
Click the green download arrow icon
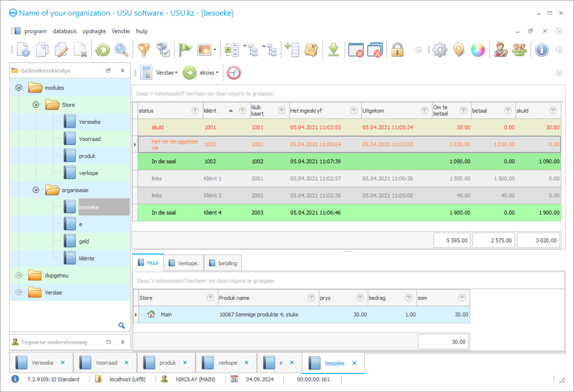click(x=334, y=50)
